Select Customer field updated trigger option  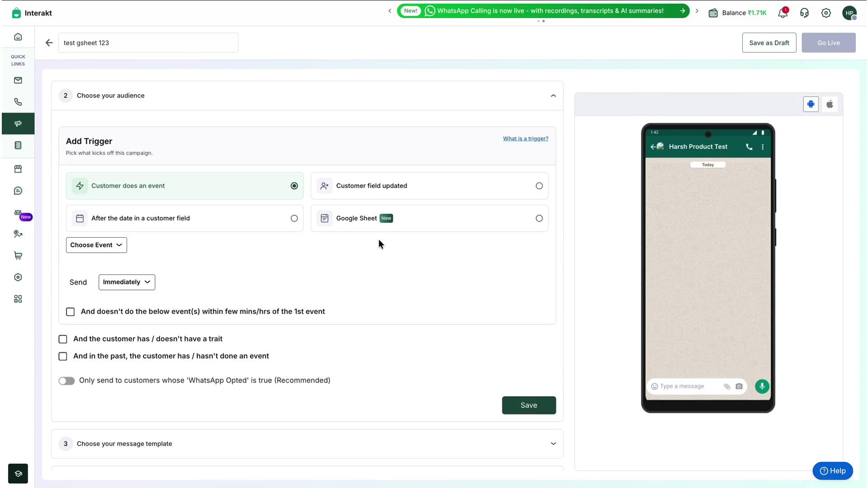429,186
